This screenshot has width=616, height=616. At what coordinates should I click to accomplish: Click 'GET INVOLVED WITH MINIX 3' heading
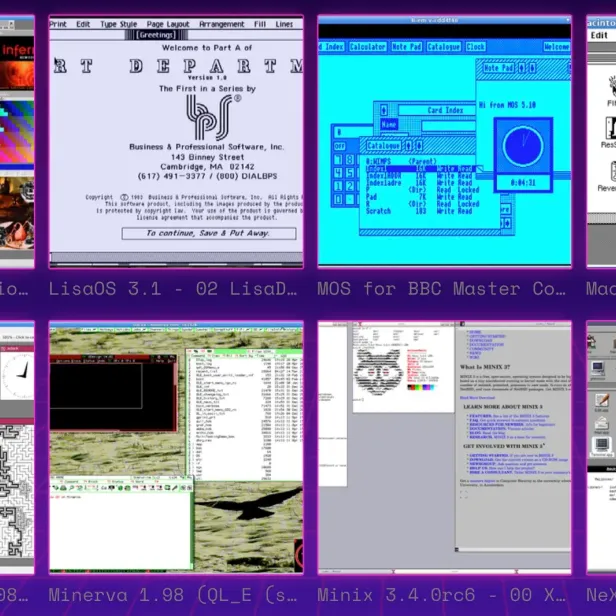tap(504, 446)
